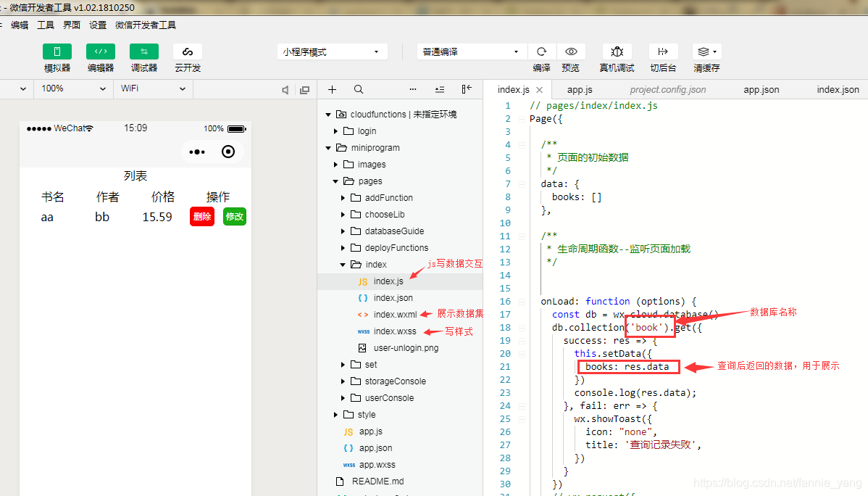Expand the set folder

pyautogui.click(x=343, y=365)
